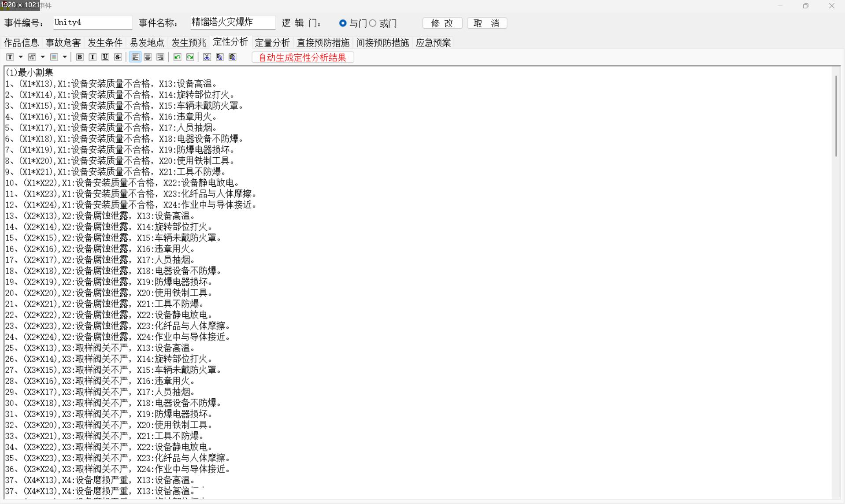Center align the text
The height and width of the screenshot is (504, 845).
click(148, 57)
